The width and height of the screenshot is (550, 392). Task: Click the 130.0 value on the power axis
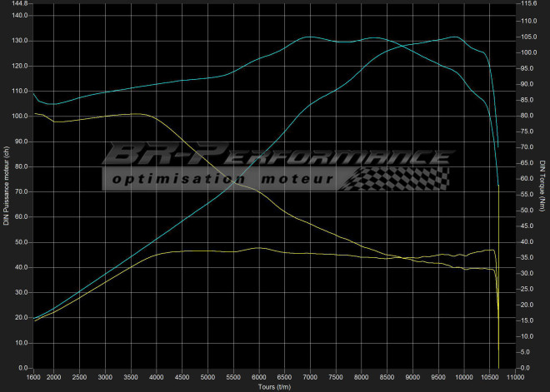[19, 41]
